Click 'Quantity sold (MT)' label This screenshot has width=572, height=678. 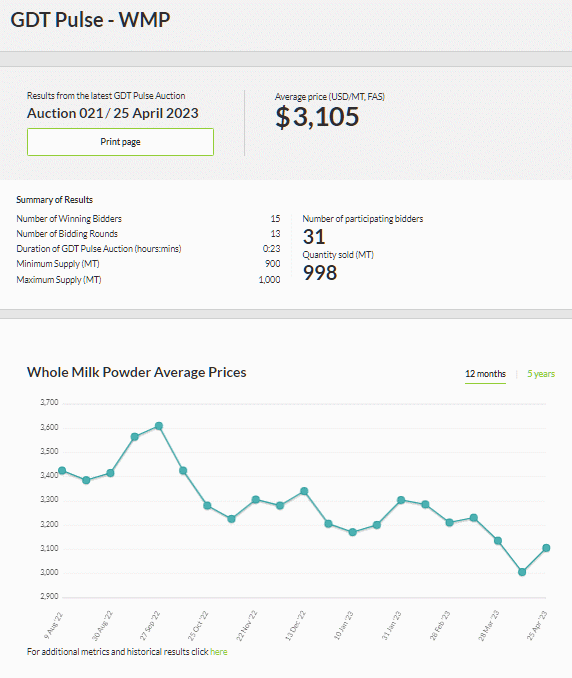coord(338,255)
